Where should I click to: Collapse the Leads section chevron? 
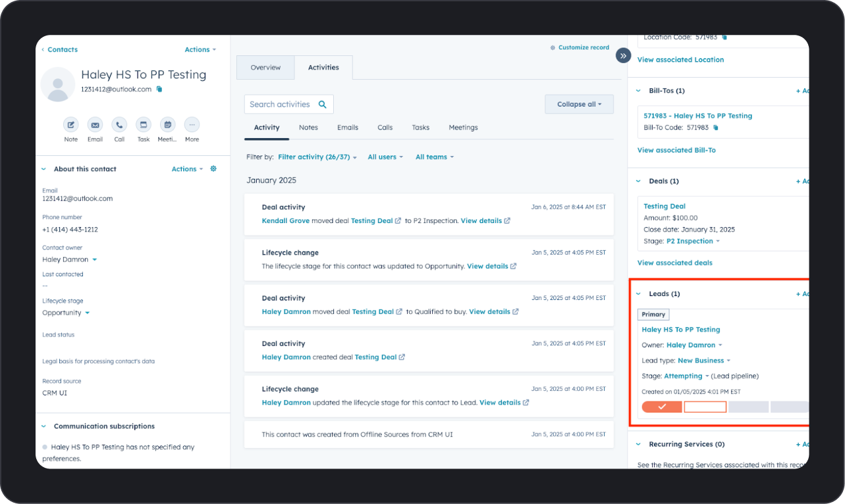(638, 294)
